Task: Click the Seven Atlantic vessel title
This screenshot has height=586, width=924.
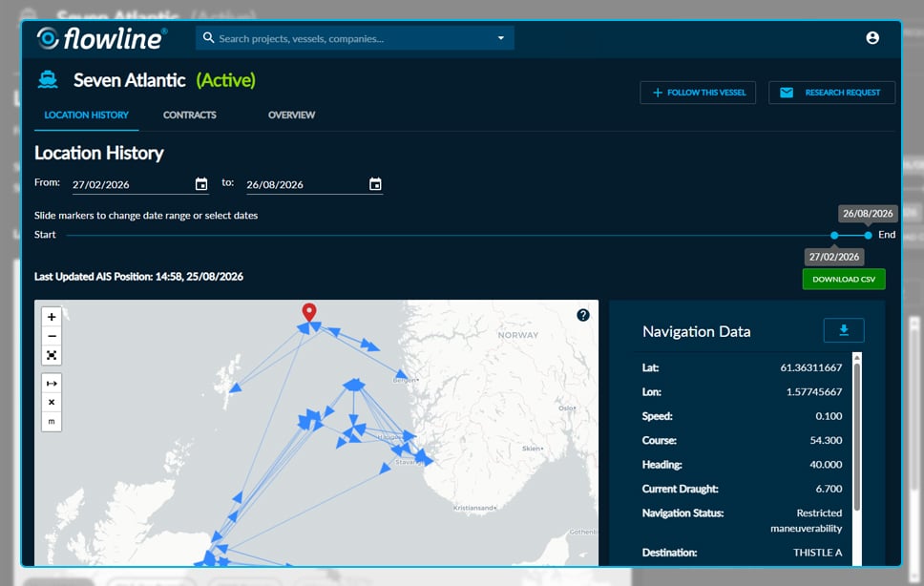Action: (130, 80)
